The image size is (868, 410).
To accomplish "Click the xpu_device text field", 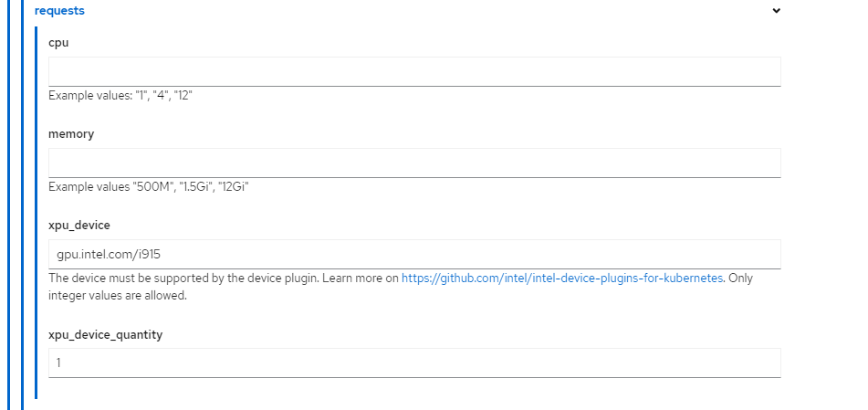I will [414, 254].
